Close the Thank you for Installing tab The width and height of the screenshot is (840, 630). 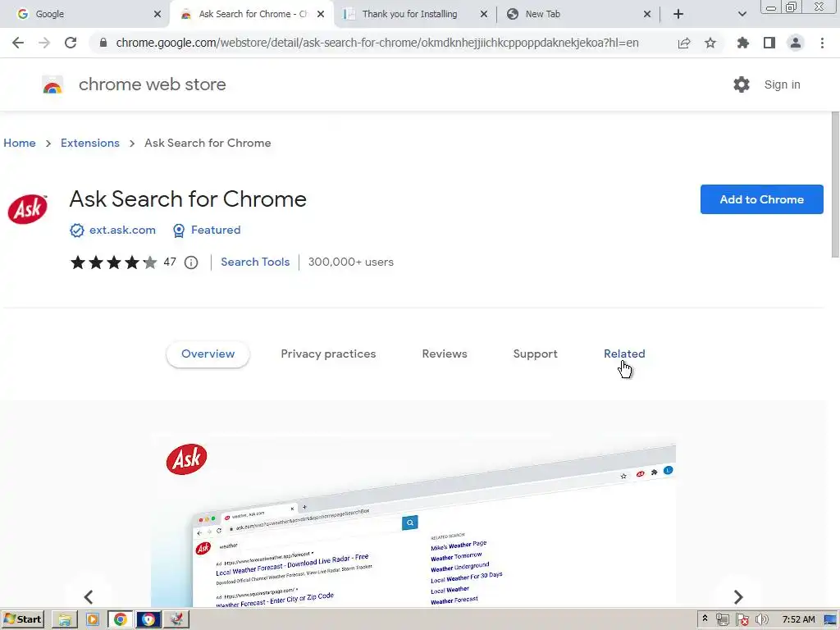point(484,14)
